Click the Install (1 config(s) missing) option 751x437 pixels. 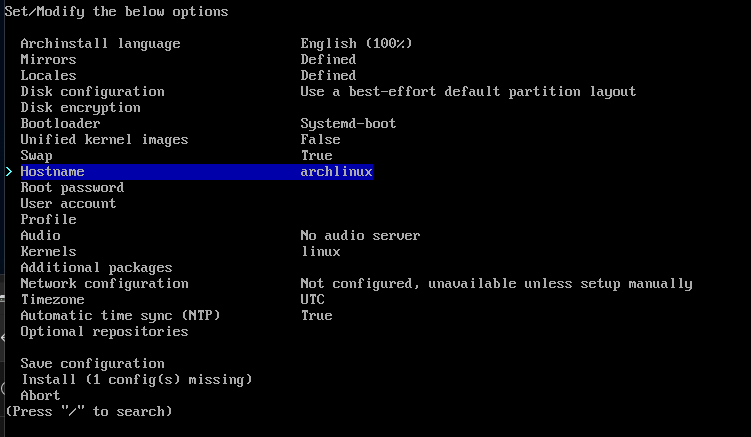137,380
